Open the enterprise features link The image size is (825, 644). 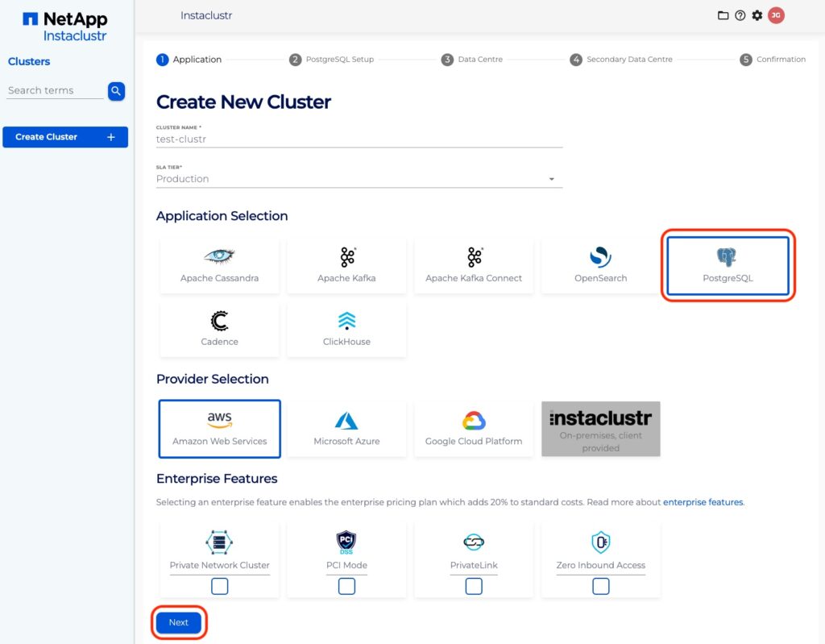click(x=703, y=502)
